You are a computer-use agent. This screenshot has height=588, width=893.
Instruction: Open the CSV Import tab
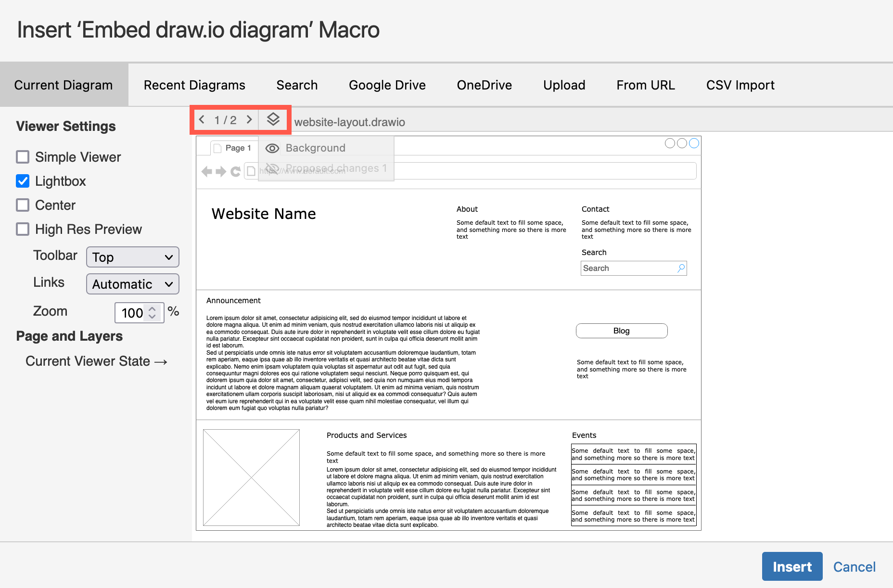click(x=740, y=85)
